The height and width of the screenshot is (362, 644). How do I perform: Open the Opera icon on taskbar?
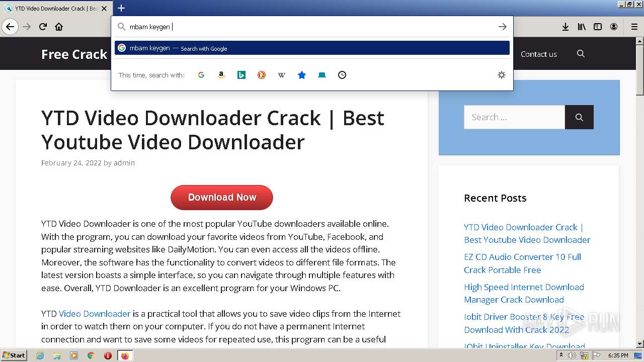pos(108,355)
